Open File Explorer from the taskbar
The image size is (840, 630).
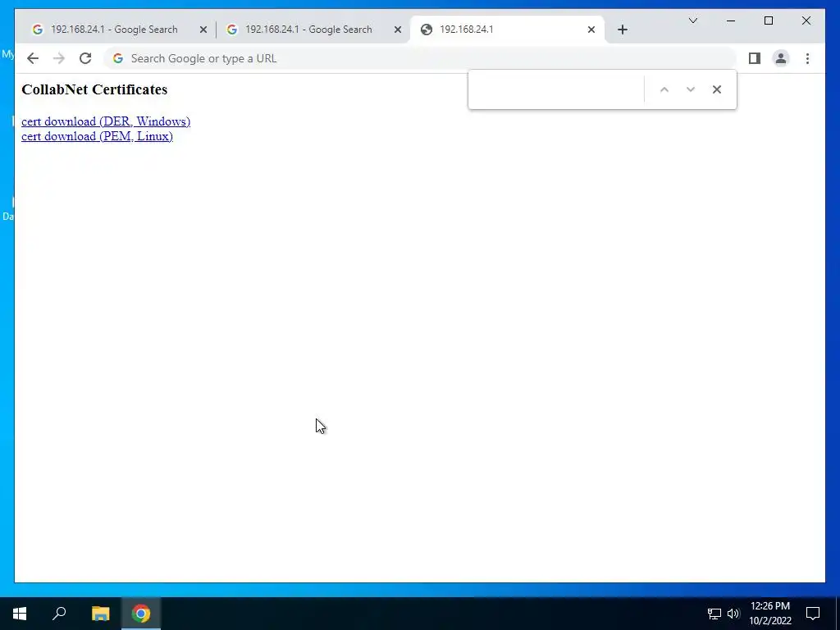coord(100,614)
